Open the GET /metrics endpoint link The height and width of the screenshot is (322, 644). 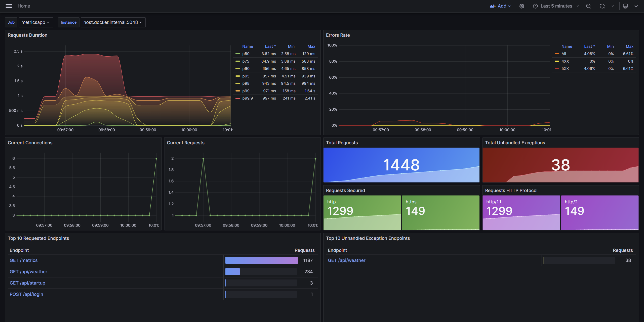[x=24, y=260]
